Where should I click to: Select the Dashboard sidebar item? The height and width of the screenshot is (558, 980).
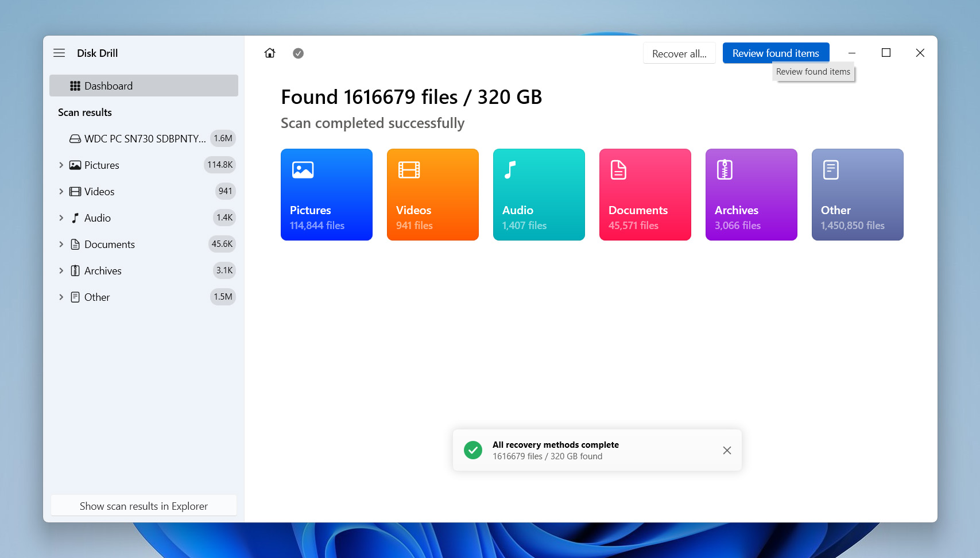[144, 86]
